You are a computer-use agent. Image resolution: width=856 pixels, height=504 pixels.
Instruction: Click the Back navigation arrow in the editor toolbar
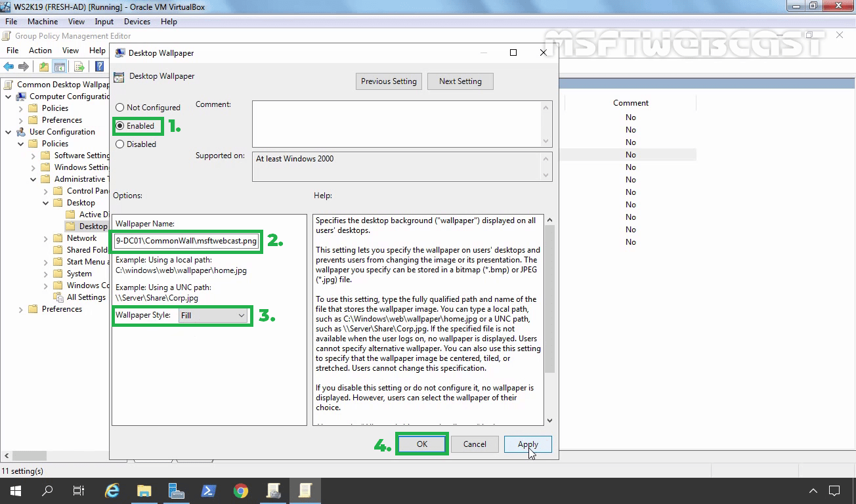9,66
